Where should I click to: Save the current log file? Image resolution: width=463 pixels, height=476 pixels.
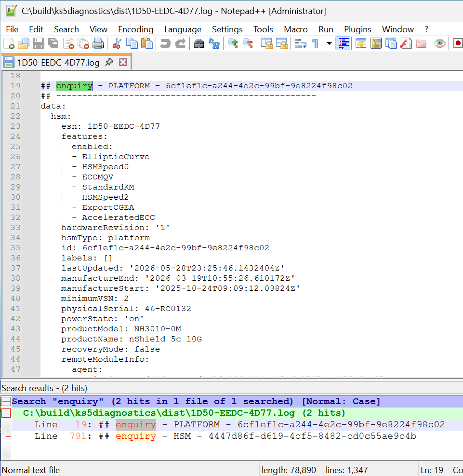(39, 44)
